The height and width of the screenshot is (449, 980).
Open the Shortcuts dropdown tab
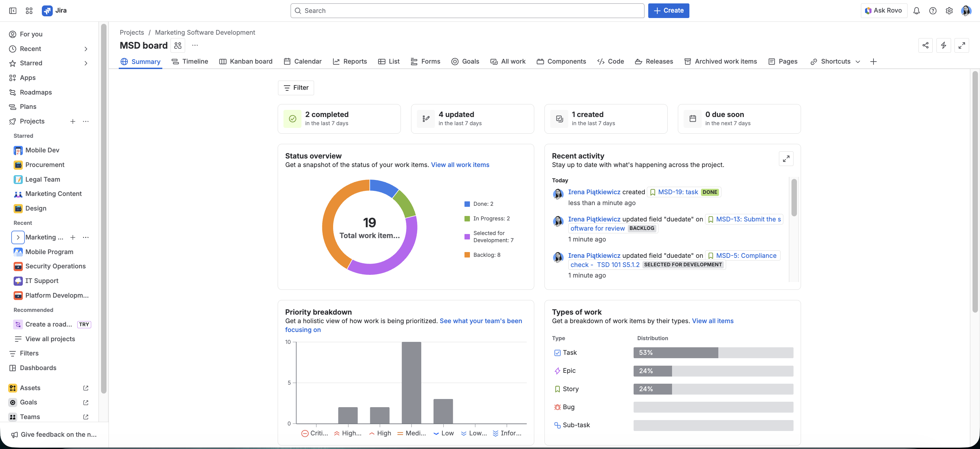click(835, 61)
